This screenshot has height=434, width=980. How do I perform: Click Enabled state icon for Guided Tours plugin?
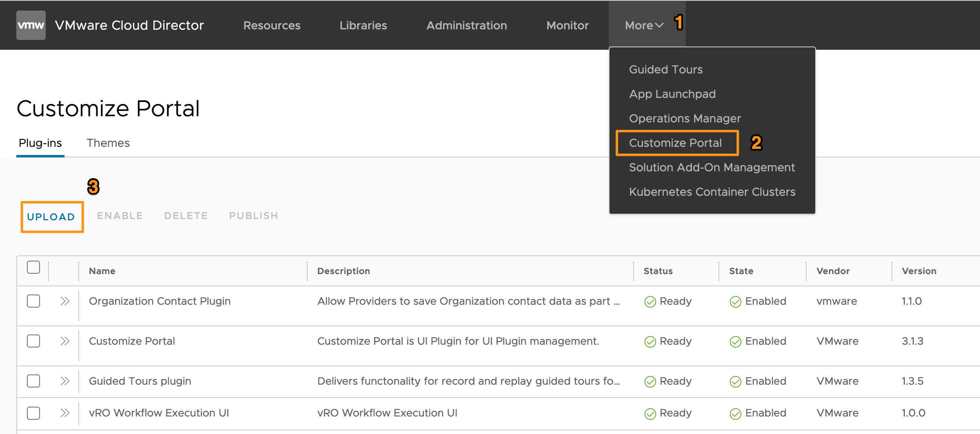coord(735,381)
